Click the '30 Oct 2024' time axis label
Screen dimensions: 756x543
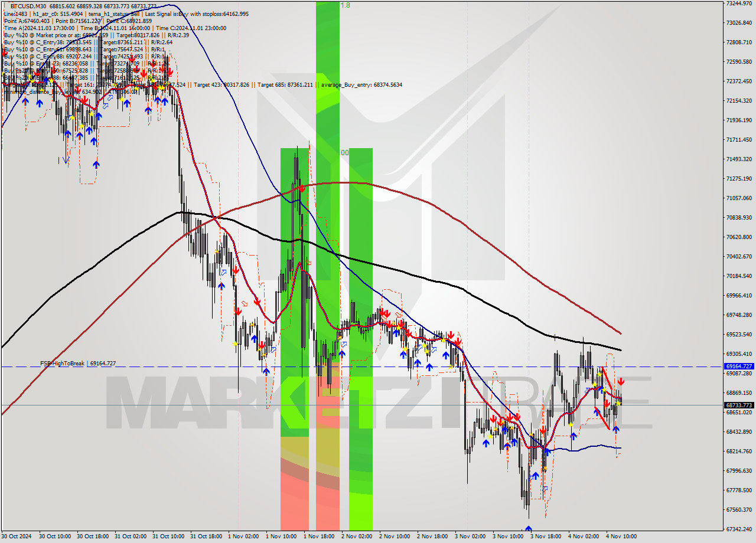pyautogui.click(x=16, y=537)
